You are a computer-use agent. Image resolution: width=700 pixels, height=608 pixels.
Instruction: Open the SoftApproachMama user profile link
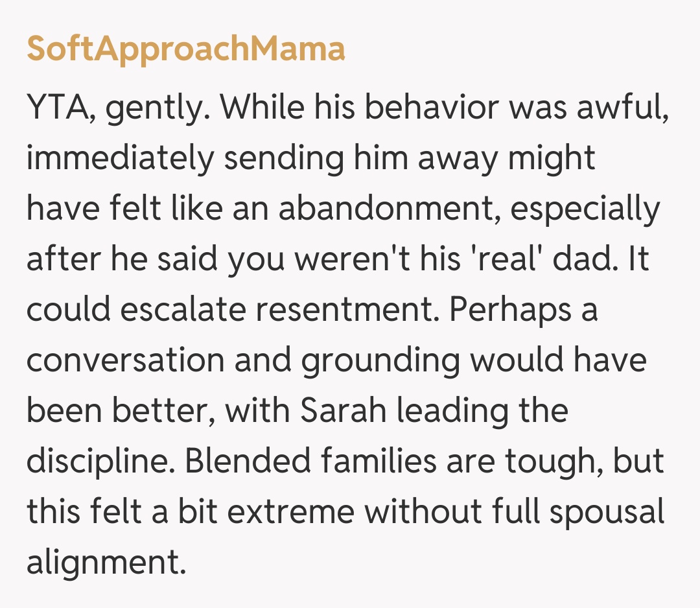185,50
